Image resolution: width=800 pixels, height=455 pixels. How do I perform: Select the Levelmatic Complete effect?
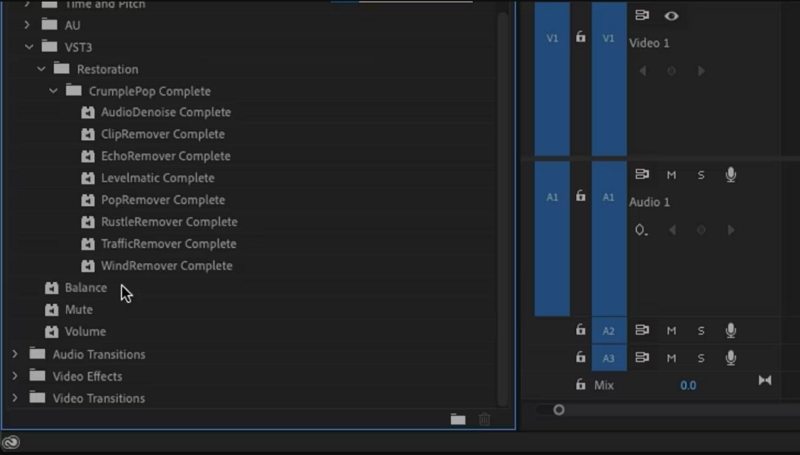(x=158, y=178)
